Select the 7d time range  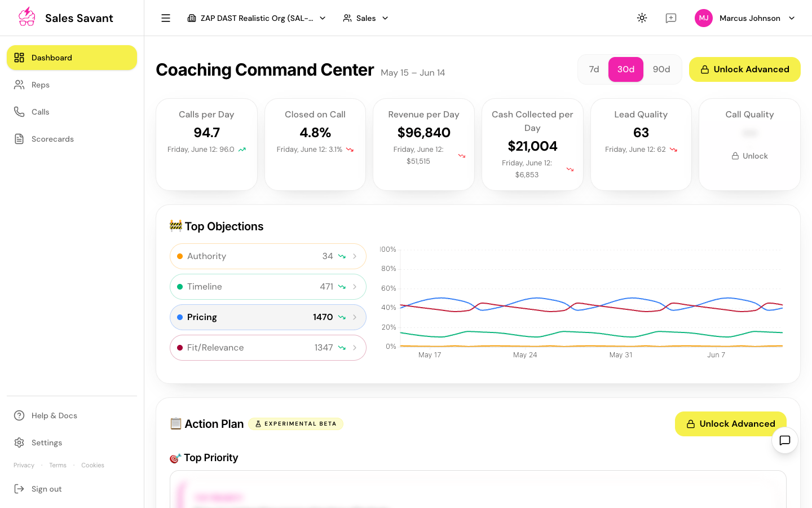point(594,69)
